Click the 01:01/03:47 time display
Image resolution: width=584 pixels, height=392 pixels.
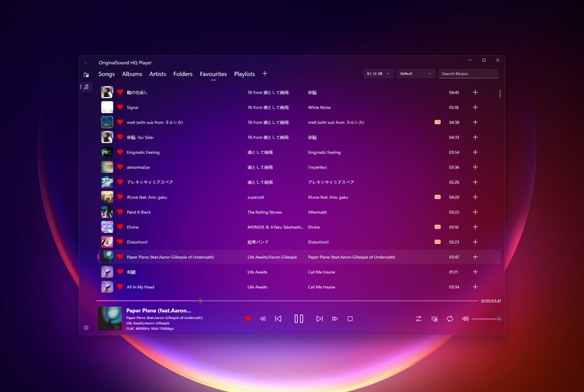(491, 301)
